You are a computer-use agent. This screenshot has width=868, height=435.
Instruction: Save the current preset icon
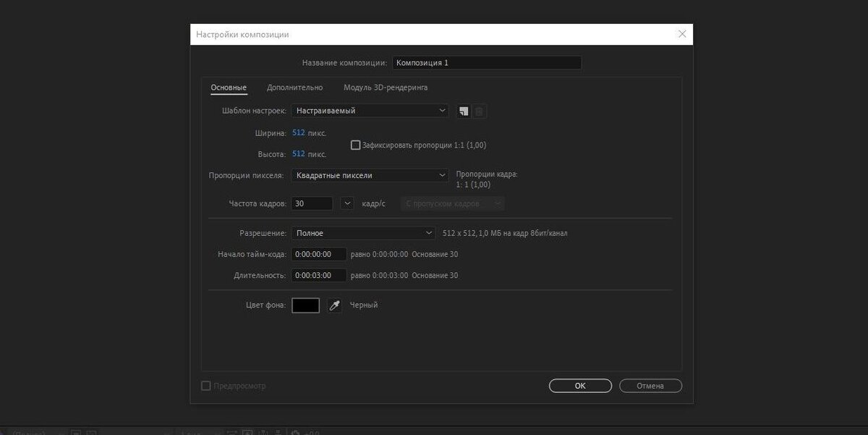464,111
